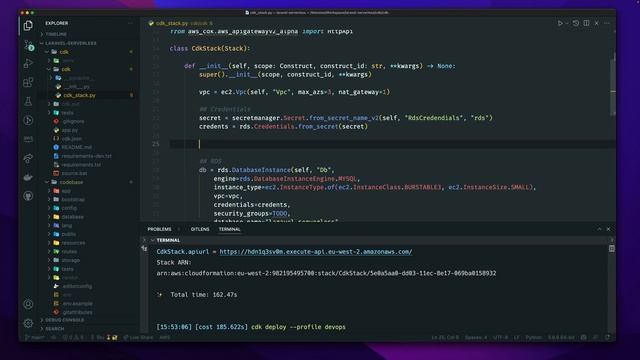Open app.py in the Explorer
Screen dimensions: 640x360
click(69, 130)
